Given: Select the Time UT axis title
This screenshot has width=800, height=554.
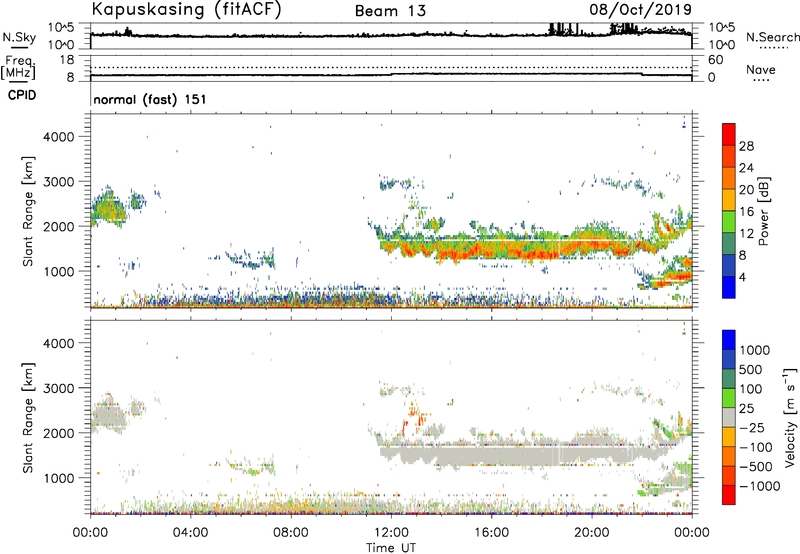Looking at the screenshot, I should click(391, 548).
